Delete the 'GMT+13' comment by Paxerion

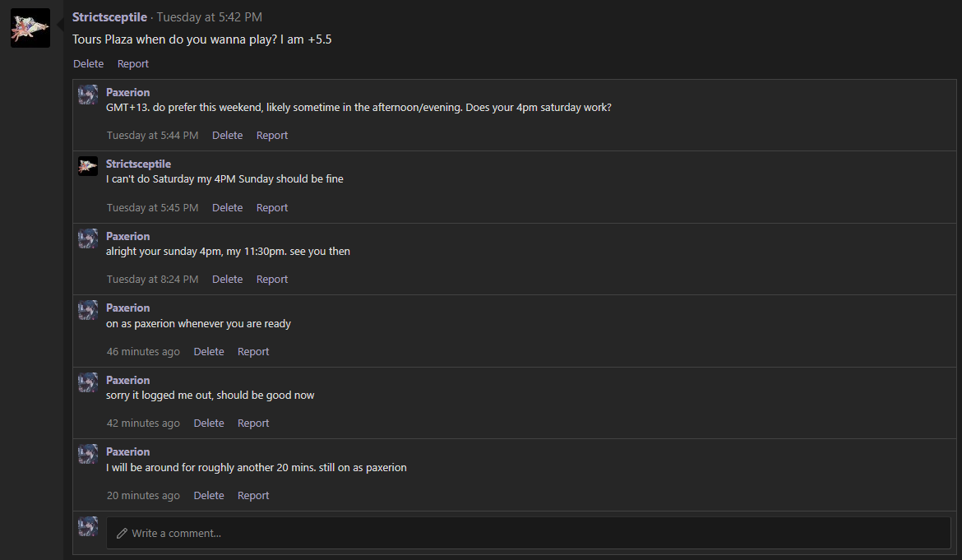[227, 136]
